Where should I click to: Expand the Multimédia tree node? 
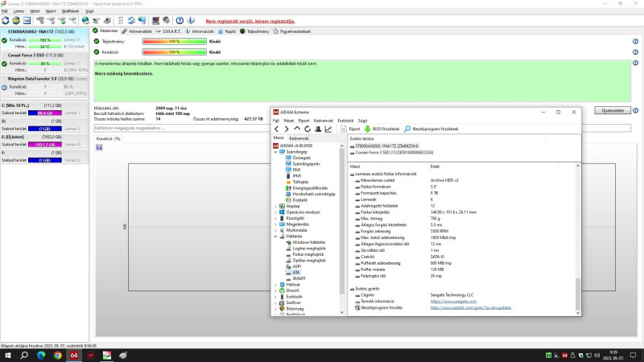click(x=275, y=230)
